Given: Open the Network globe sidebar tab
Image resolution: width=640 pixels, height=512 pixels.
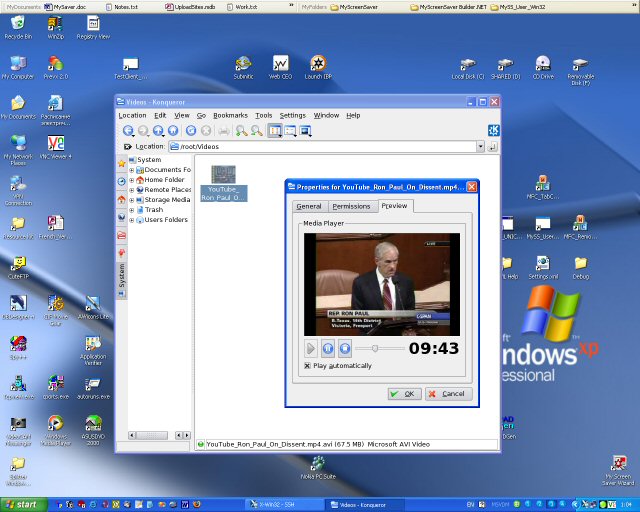Looking at the screenshot, I should point(121,217).
